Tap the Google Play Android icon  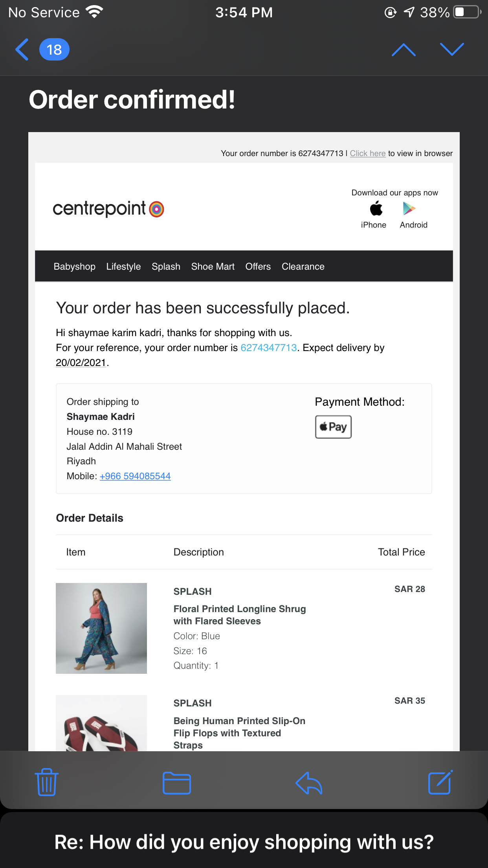[409, 208]
